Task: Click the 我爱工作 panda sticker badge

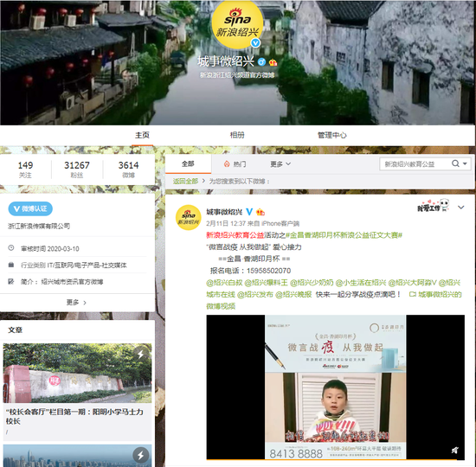Action: (434, 206)
